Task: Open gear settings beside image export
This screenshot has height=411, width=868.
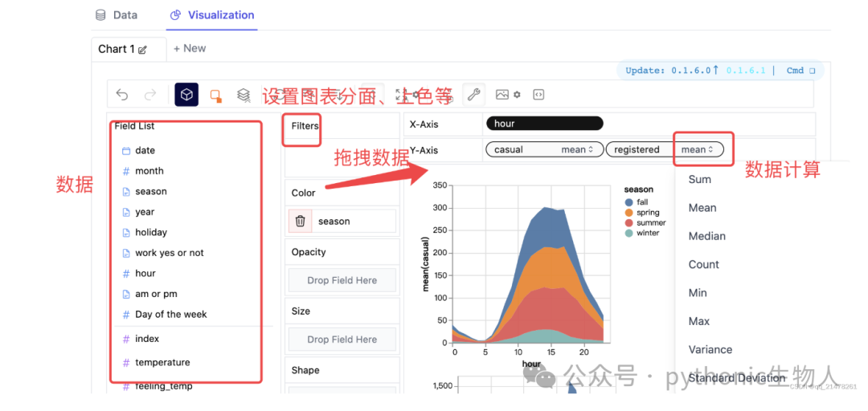Action: pos(517,95)
